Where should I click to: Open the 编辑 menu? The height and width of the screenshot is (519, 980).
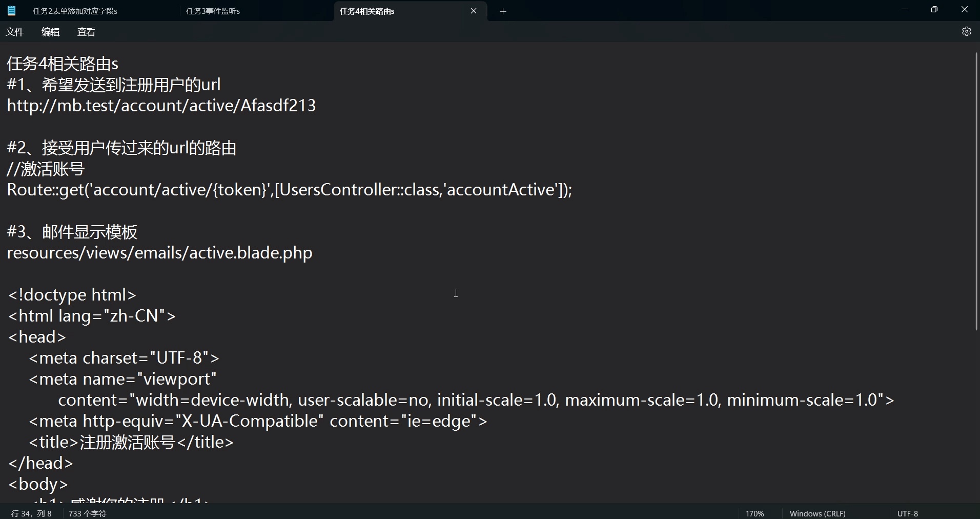pyautogui.click(x=50, y=32)
